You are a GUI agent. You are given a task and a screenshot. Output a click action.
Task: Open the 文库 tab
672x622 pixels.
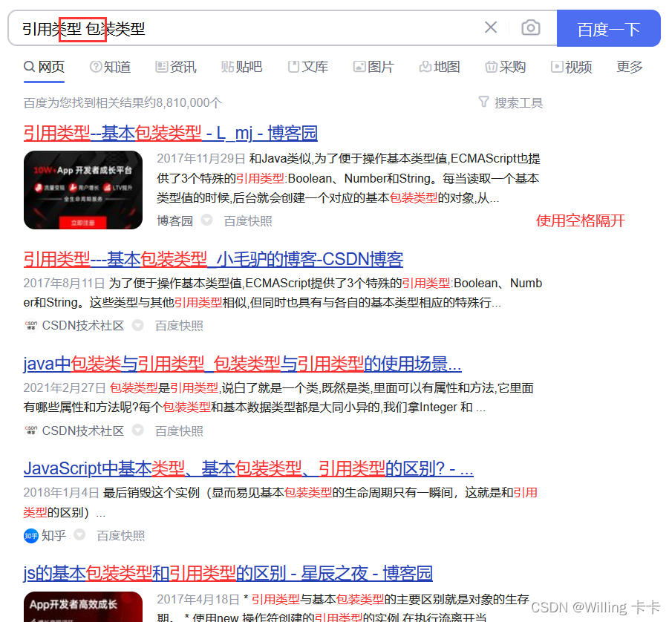tap(307, 67)
